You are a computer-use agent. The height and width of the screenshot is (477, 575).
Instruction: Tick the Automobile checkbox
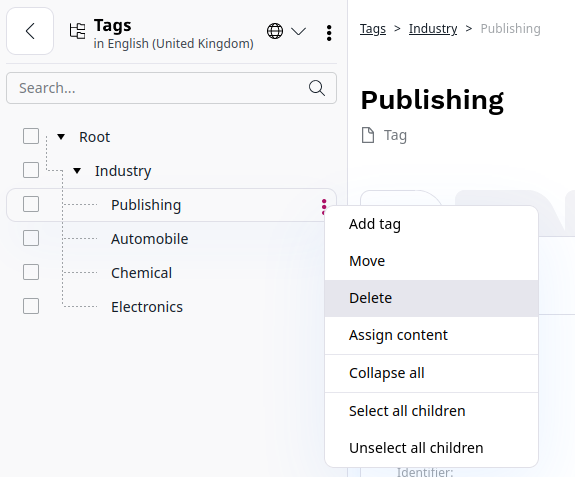pos(31,238)
